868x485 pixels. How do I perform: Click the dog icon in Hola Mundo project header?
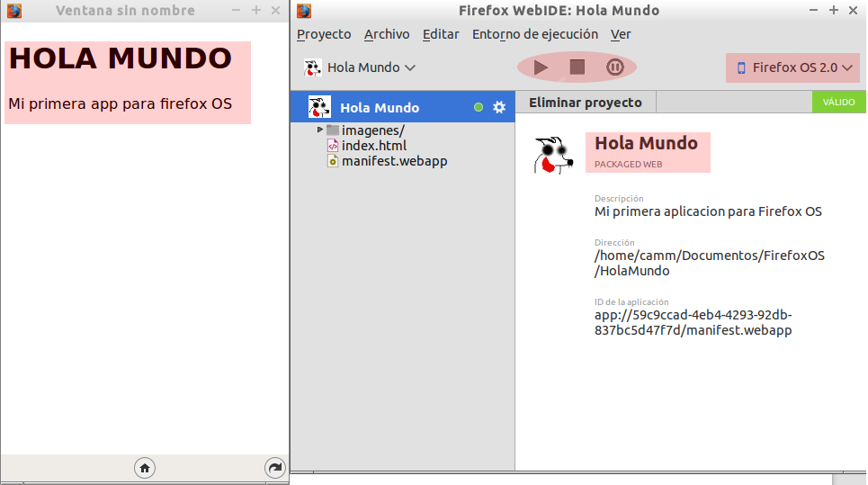(x=319, y=107)
